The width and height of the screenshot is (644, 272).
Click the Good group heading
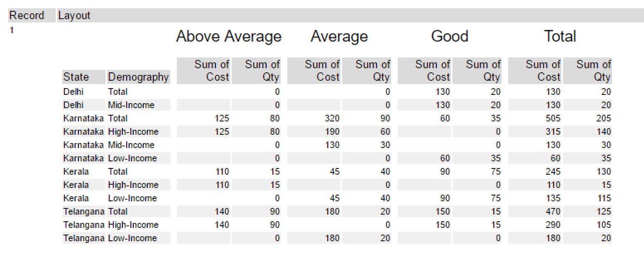pyautogui.click(x=450, y=37)
